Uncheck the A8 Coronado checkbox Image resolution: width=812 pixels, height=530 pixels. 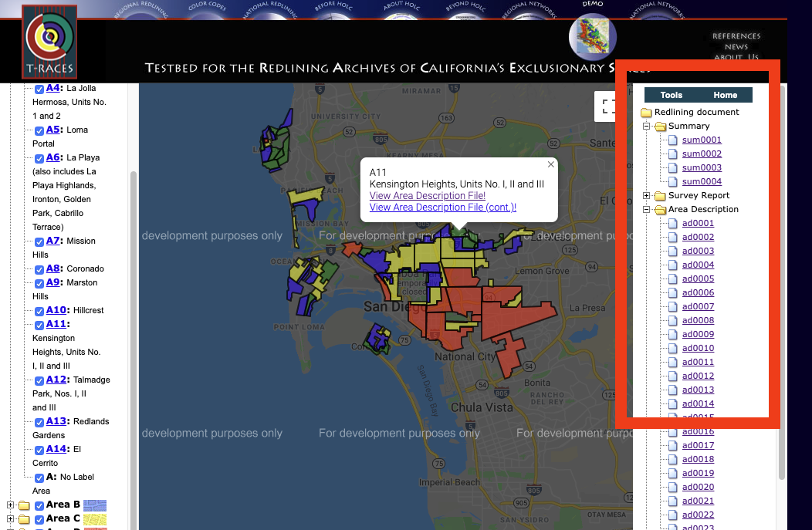(x=39, y=270)
